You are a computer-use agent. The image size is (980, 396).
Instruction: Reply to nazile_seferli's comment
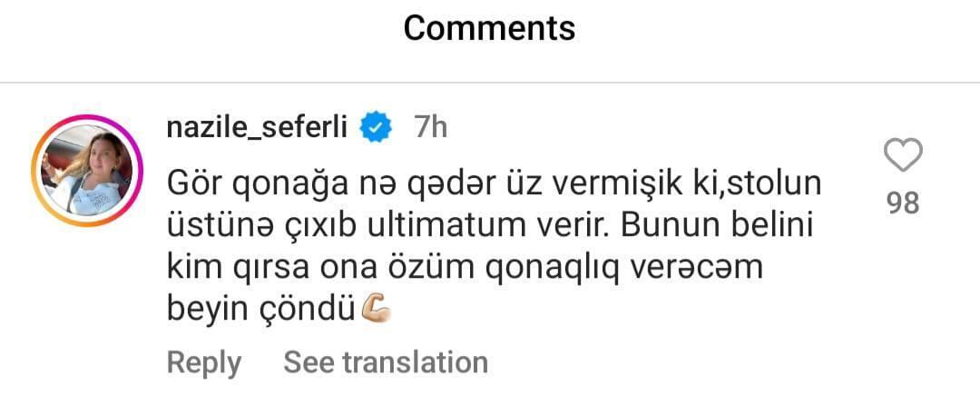click(204, 362)
